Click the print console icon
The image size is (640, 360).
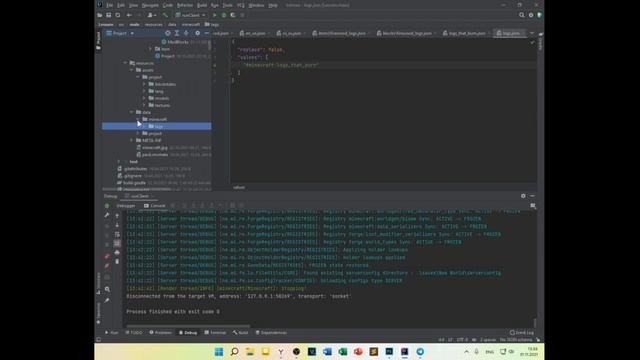click(x=117, y=253)
